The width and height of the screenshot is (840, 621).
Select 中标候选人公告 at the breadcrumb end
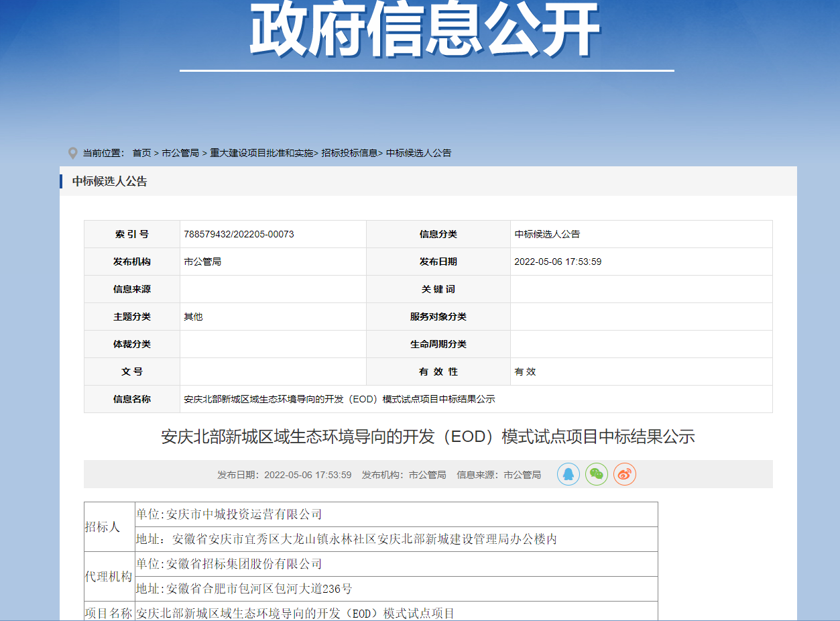click(x=419, y=153)
